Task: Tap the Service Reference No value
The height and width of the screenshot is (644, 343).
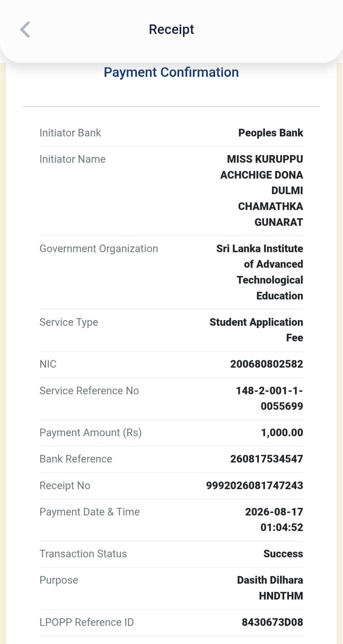Action: click(x=269, y=398)
